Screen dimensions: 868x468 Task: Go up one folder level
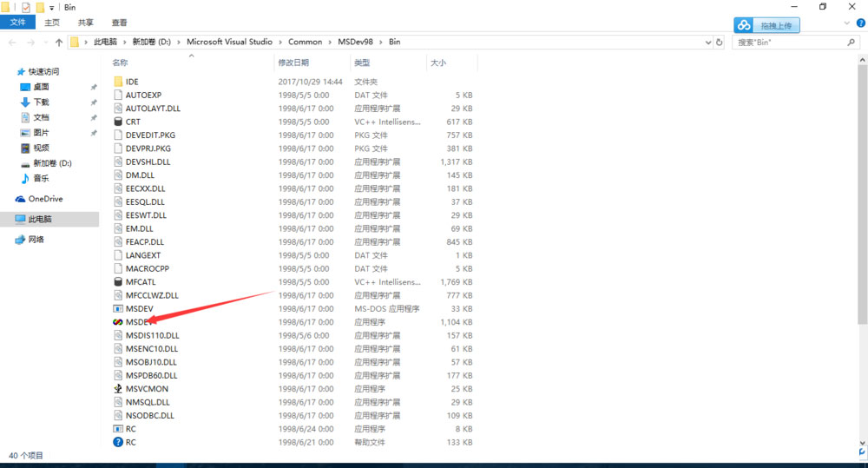tap(59, 42)
